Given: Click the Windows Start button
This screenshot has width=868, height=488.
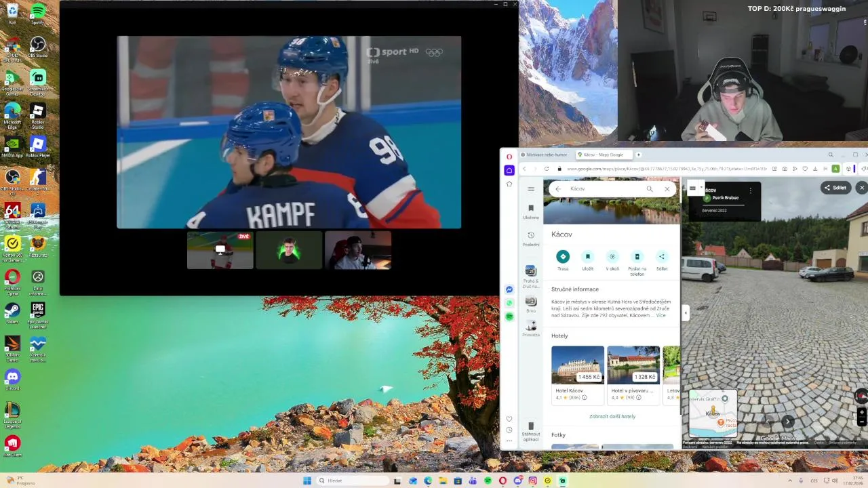Looking at the screenshot, I should 307,481.
